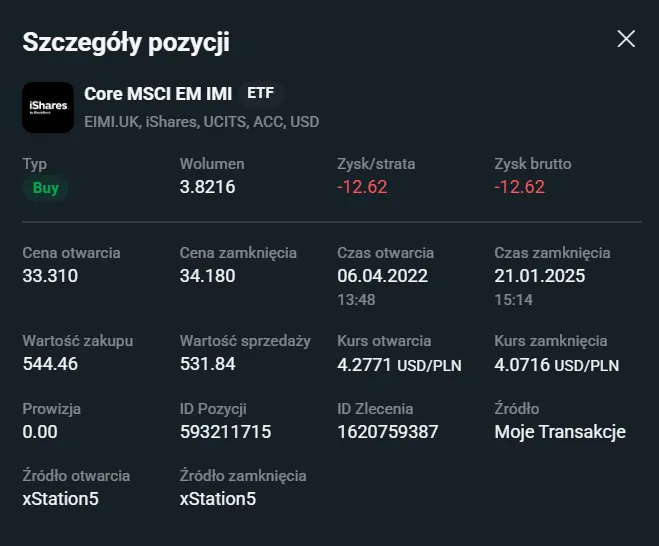The width and height of the screenshot is (659, 546).
Task: Click the Wartość zakupu value 544.46
Action: pos(50,364)
